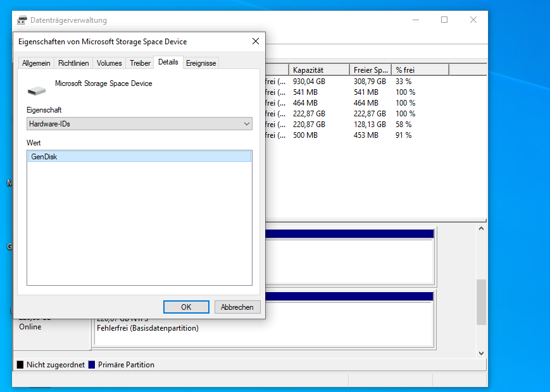Switch to the Treiber tab
This screenshot has width=550, height=392.
click(140, 63)
